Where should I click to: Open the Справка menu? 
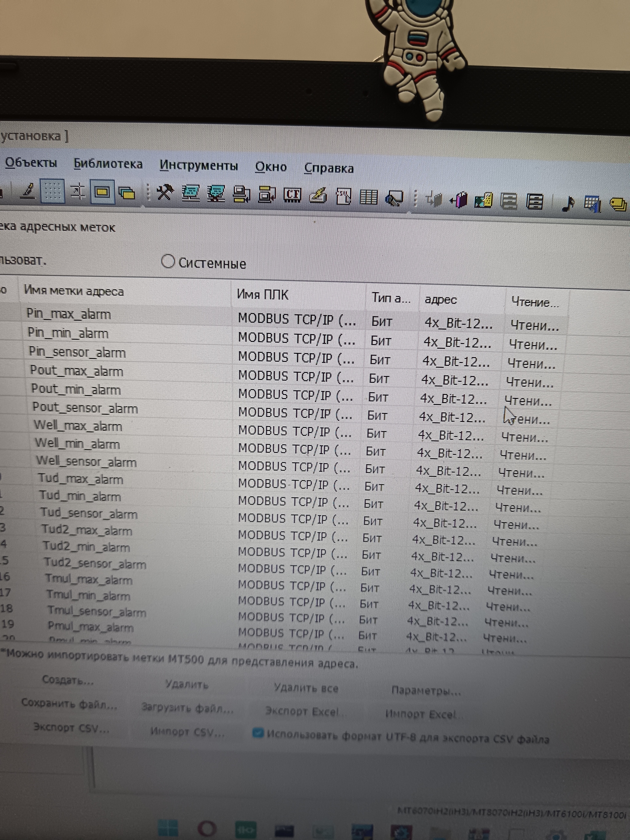(x=329, y=168)
